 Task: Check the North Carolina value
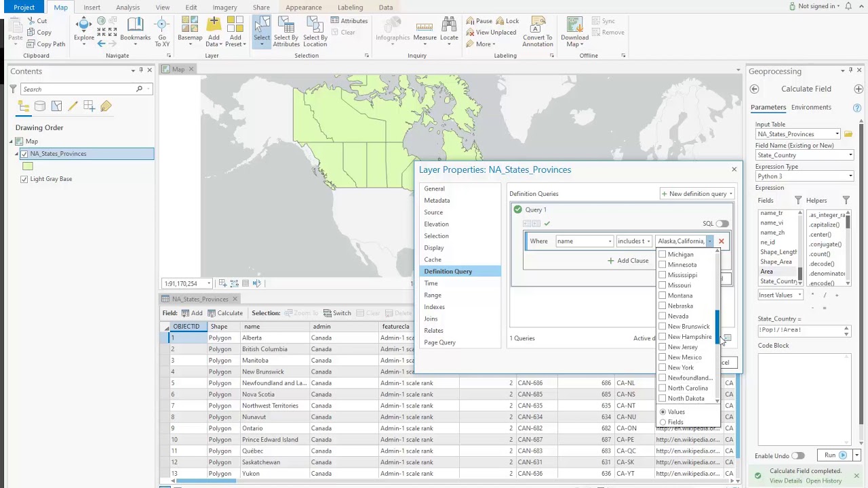click(x=663, y=388)
